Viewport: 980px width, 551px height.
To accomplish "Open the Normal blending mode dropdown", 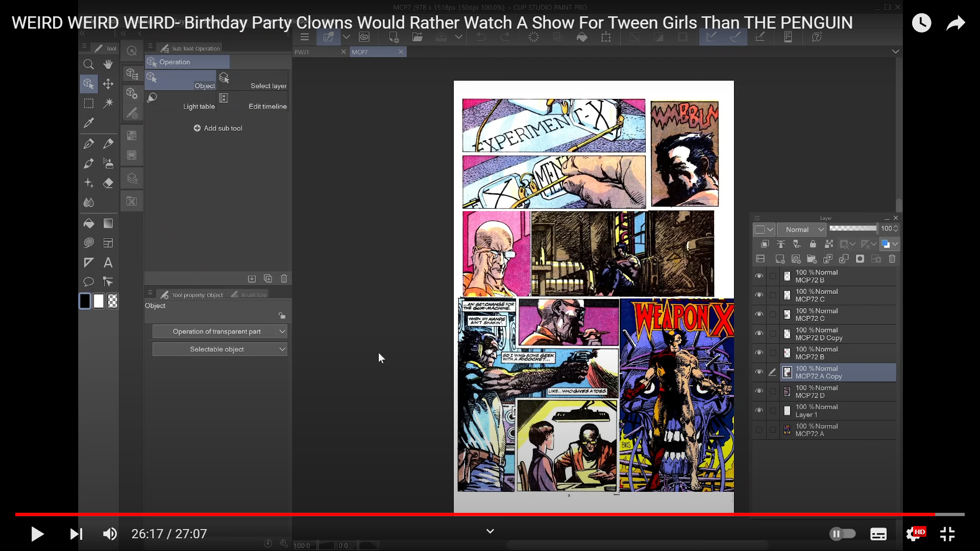I will 801,230.
